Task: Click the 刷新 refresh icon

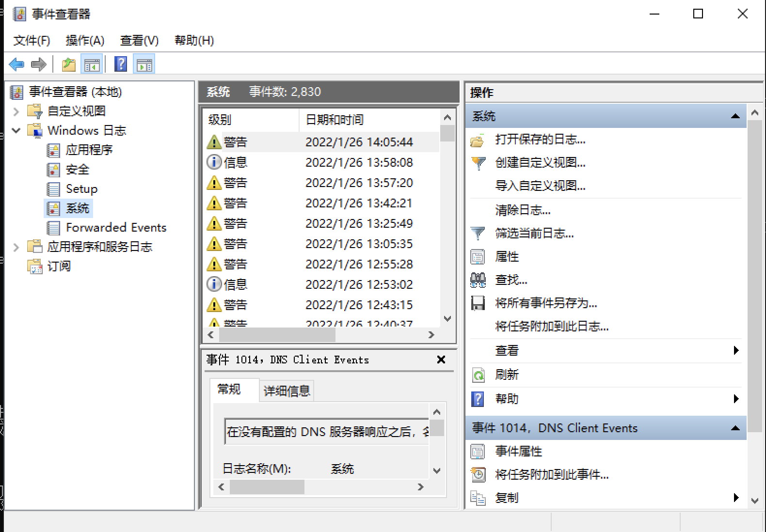Action: pos(478,375)
